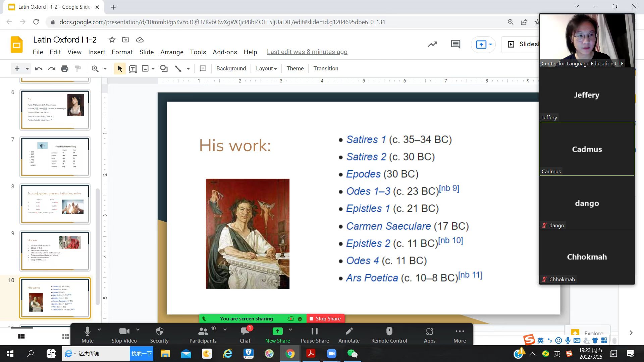Open the Format menu

pos(122,52)
